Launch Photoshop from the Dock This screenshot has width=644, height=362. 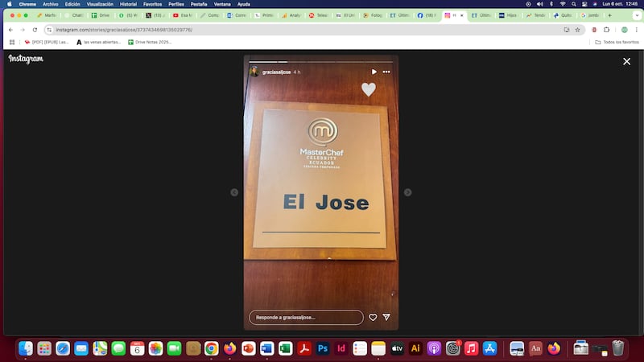pyautogui.click(x=323, y=348)
